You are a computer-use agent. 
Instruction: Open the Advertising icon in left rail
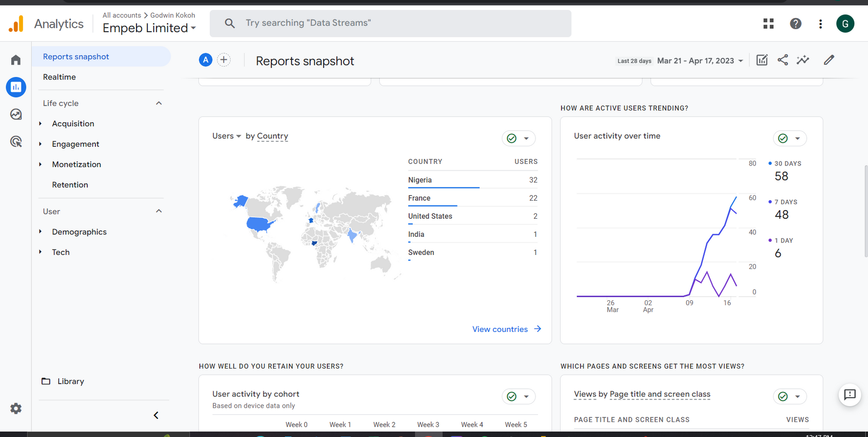[x=16, y=141]
